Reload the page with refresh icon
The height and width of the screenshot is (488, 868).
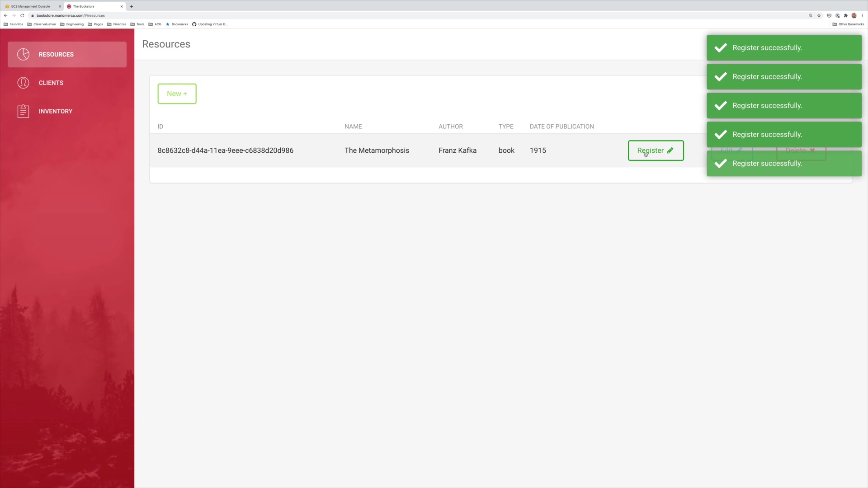(22, 15)
